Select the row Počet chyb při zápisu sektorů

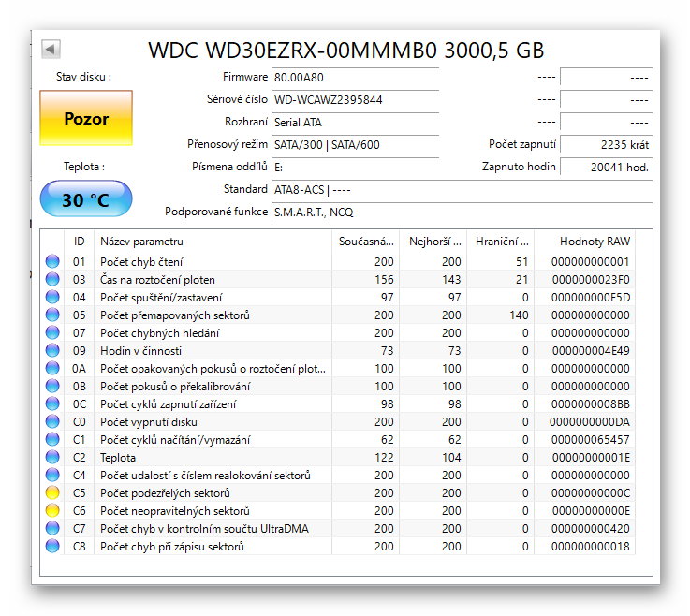339,546
